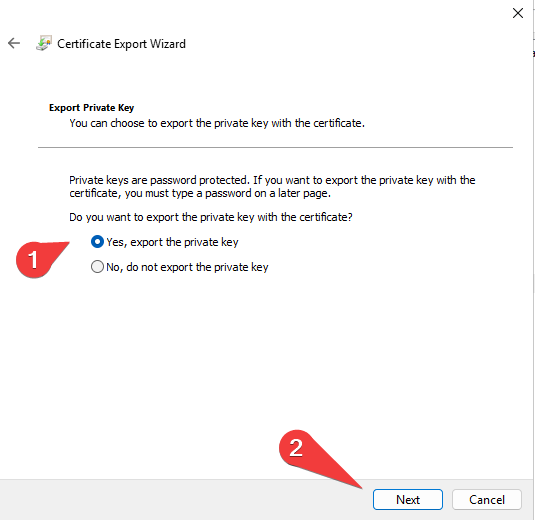
Task: Cancel the certificate export wizard
Action: 487,500
